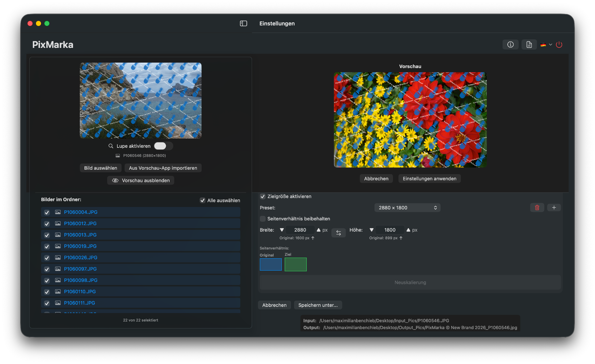Click the Speichern unter... button
Viewport: 595px width, 364px height.
click(318, 305)
